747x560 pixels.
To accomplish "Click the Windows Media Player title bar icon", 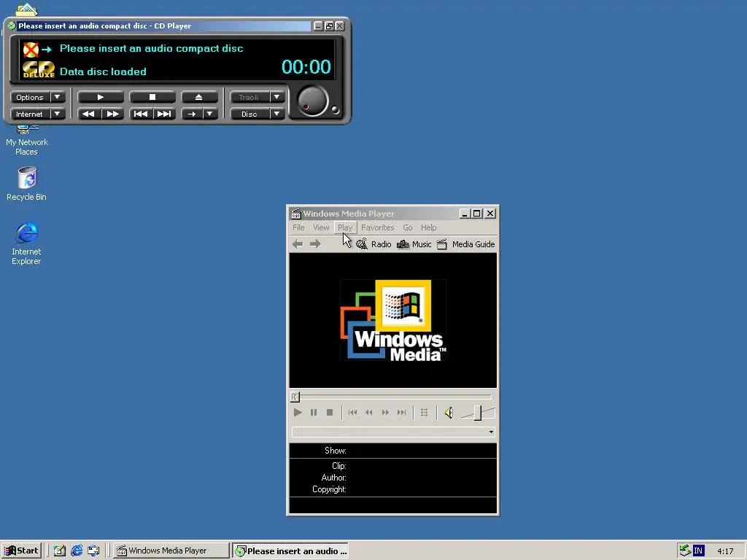I will tap(296, 214).
